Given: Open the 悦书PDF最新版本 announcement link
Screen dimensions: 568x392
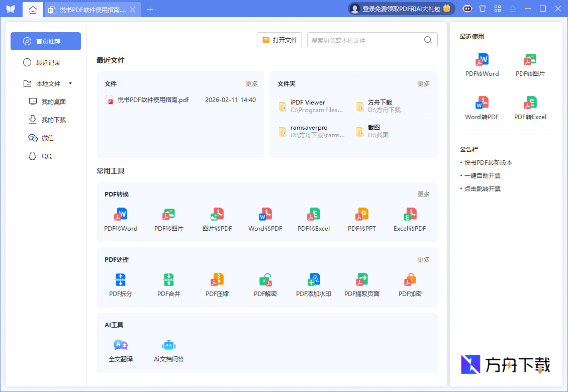Looking at the screenshot, I should pyautogui.click(x=487, y=162).
